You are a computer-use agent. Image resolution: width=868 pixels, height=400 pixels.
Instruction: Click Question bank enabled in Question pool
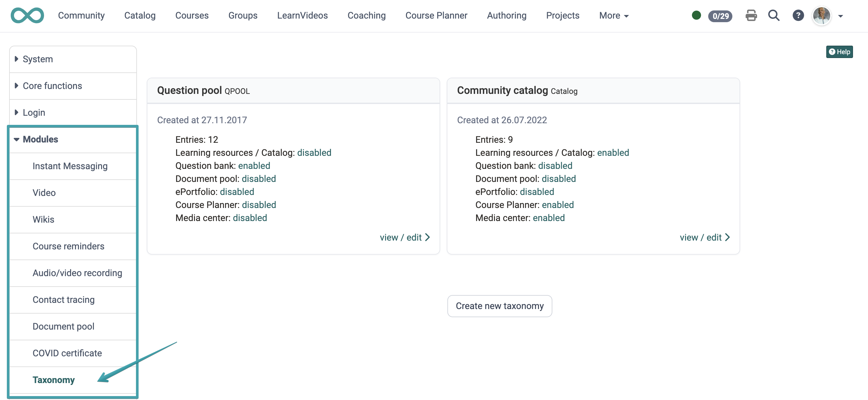click(254, 166)
